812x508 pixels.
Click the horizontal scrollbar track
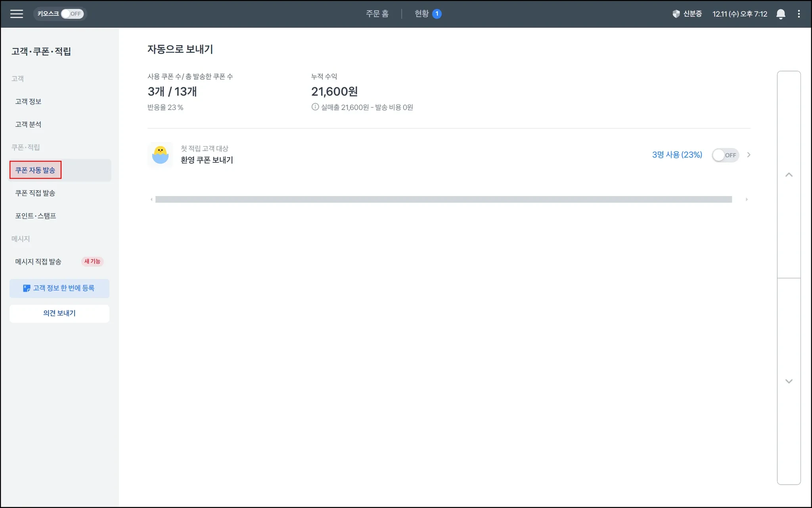pos(443,199)
